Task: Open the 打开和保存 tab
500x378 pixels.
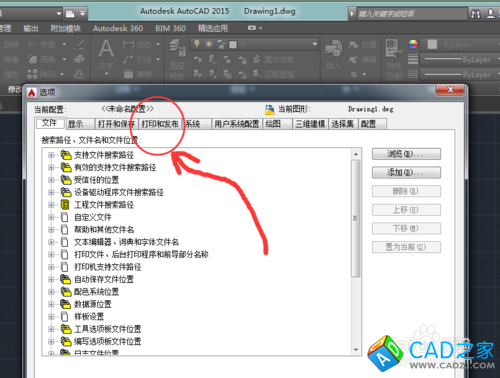Action: click(116, 124)
